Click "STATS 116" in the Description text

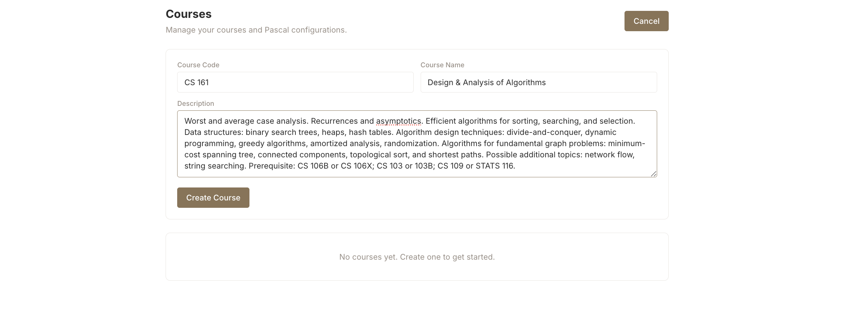click(x=494, y=166)
